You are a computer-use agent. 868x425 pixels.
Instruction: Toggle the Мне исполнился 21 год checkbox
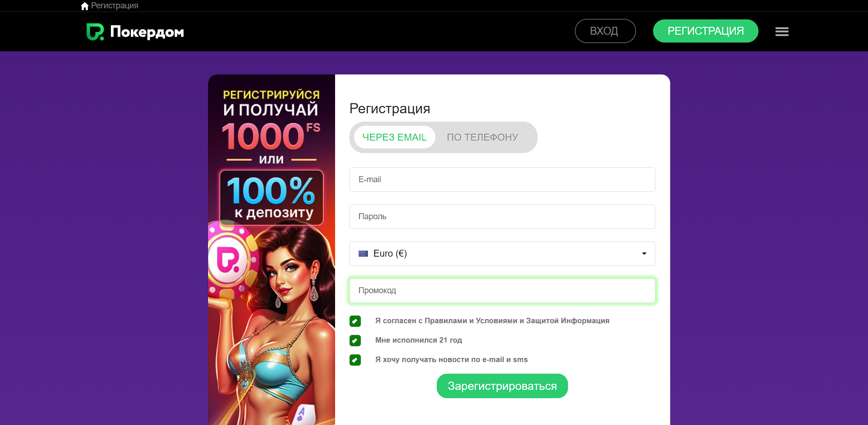pos(355,340)
